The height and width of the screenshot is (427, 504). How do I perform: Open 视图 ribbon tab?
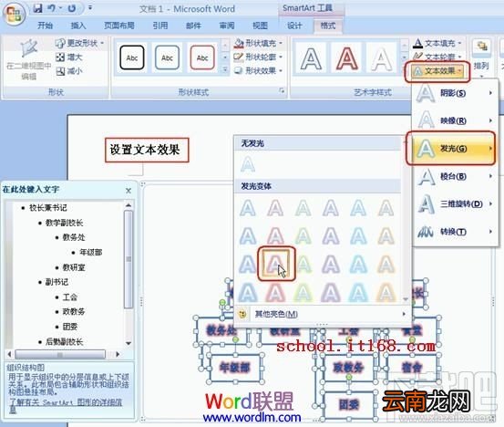click(260, 26)
